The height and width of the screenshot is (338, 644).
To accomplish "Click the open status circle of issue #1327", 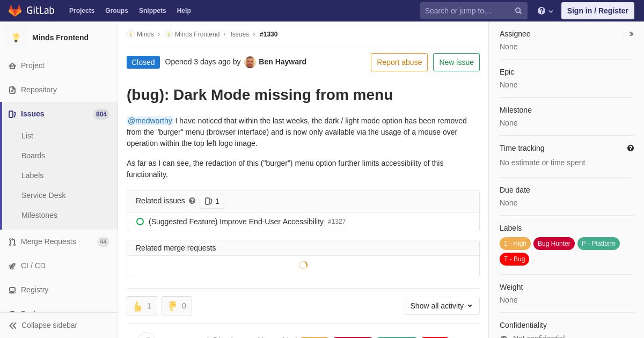I will click(x=140, y=222).
